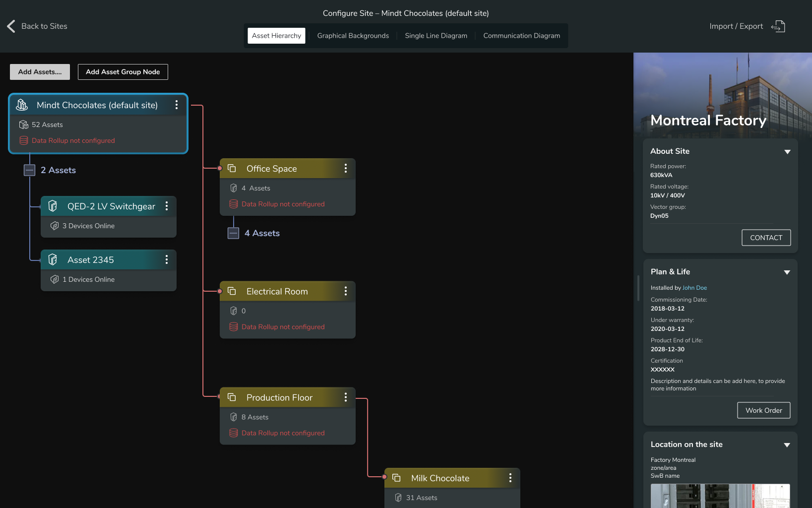Switch to the Asset Hierarchy tab
The image size is (812, 508).
point(276,36)
